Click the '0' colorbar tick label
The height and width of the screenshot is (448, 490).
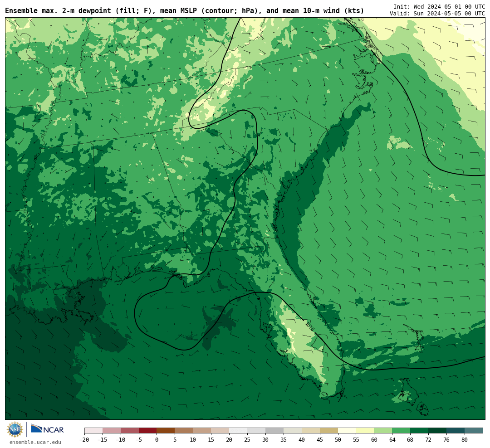pyautogui.click(x=157, y=440)
